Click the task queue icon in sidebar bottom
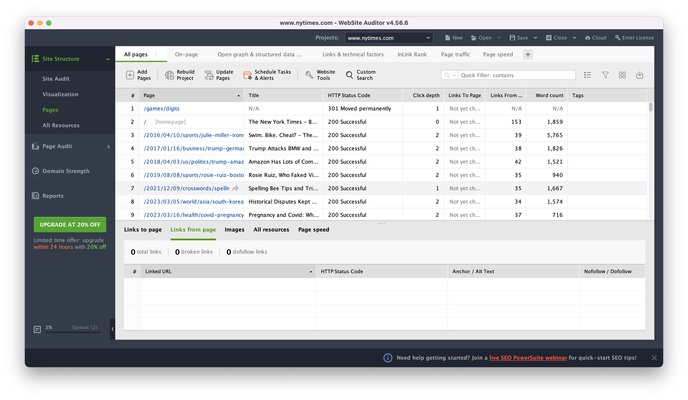The height and width of the screenshot is (400, 688). [37, 329]
